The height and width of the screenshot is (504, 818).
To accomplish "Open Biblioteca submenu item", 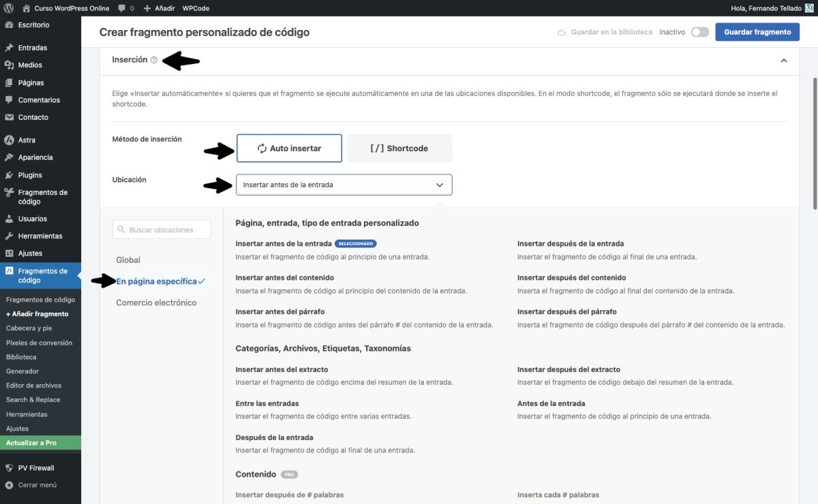I will pyautogui.click(x=21, y=357).
